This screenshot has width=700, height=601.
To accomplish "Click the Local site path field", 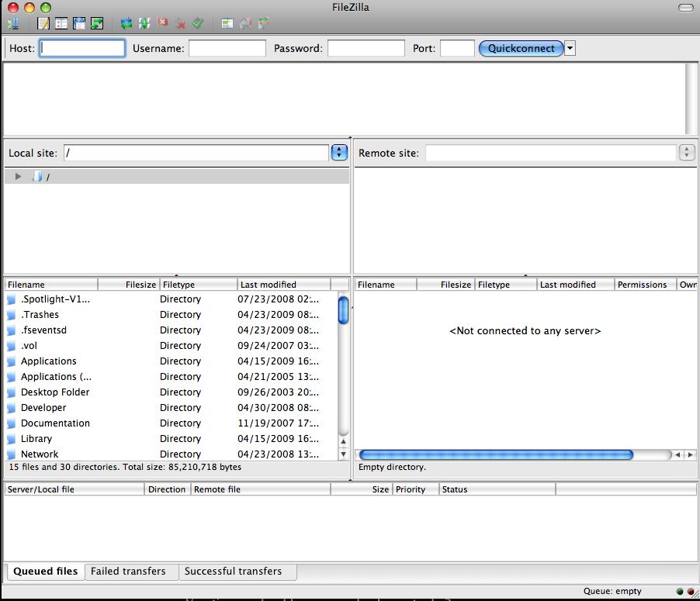I will click(x=196, y=153).
